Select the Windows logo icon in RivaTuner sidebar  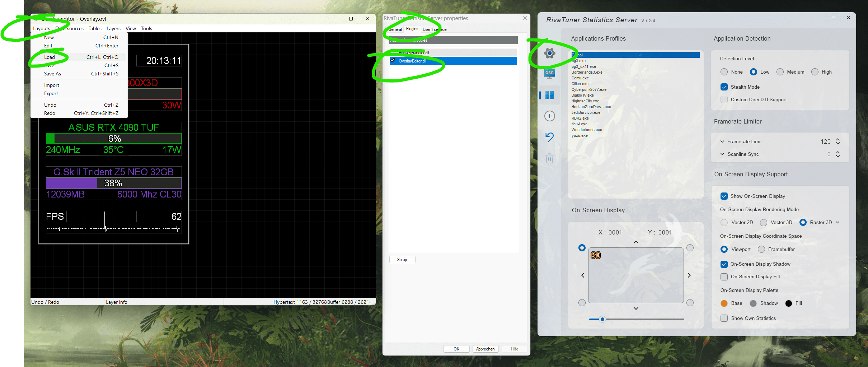pos(549,95)
